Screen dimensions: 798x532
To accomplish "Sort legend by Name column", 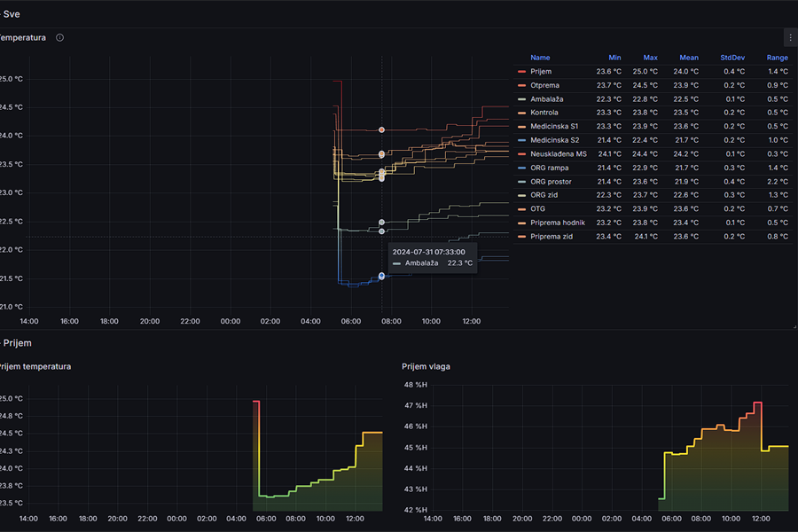I will point(540,58).
